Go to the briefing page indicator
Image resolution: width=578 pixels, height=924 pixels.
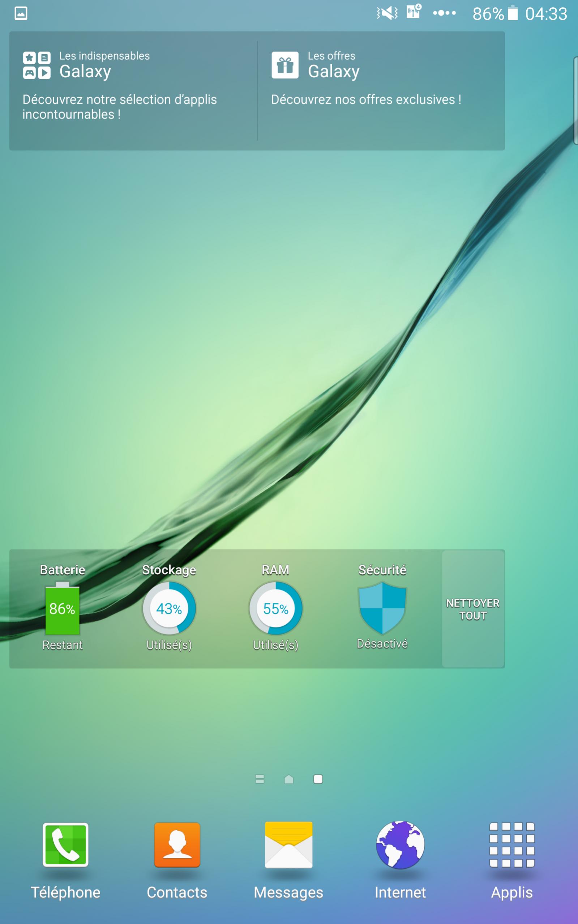260,779
